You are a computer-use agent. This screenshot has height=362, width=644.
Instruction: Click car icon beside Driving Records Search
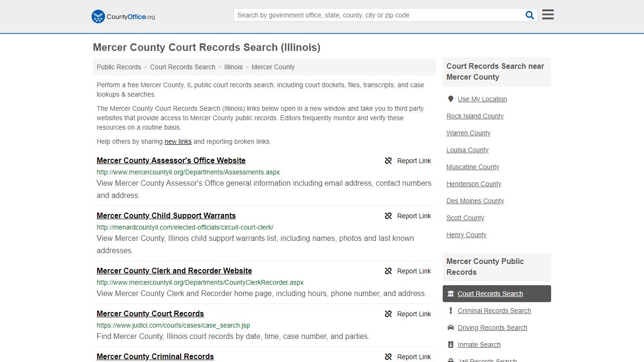pyautogui.click(x=451, y=328)
